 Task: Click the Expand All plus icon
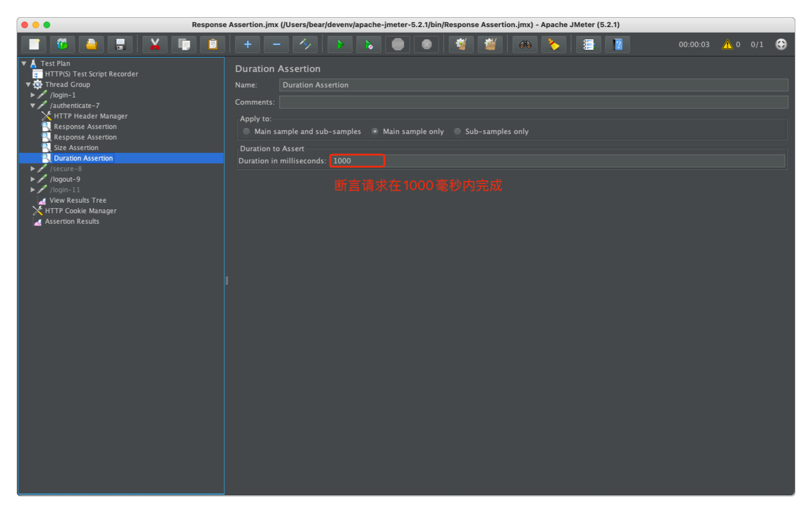click(x=248, y=44)
